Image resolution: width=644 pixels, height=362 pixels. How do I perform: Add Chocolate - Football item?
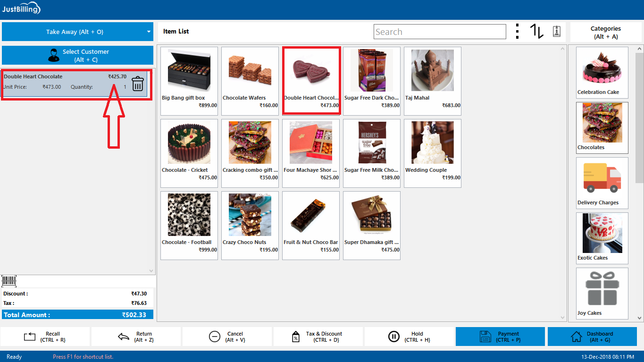pos(189,225)
